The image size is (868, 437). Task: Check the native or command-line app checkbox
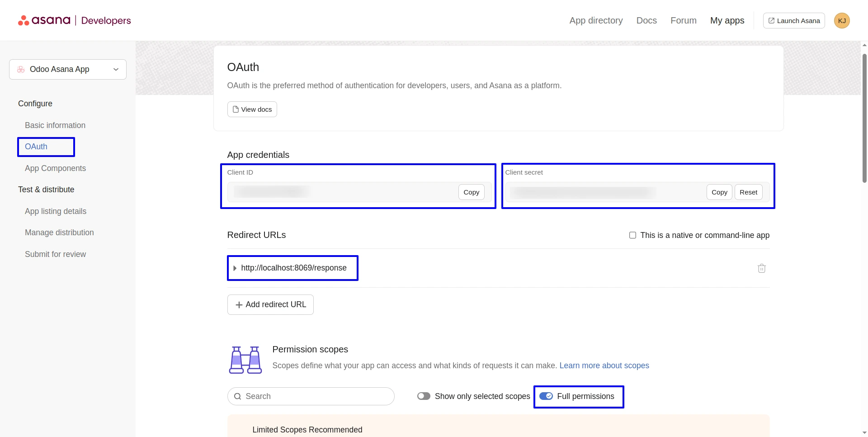tap(632, 235)
